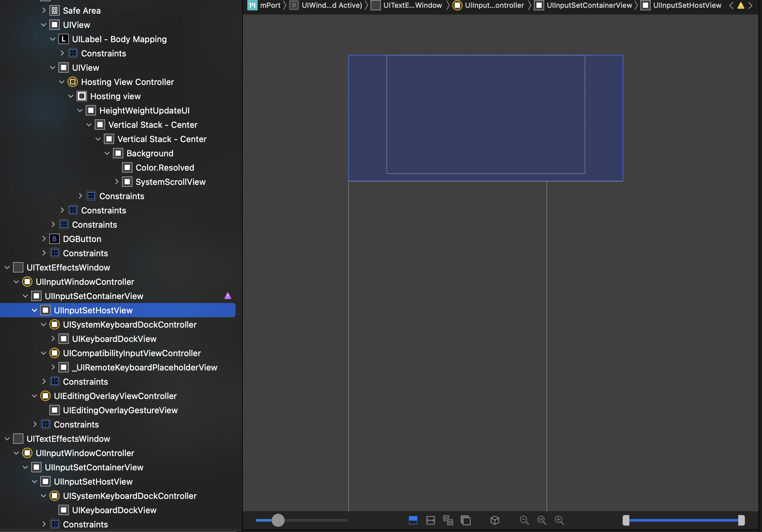The image size is (762, 532).
Task: Click the zoom to actual size magnifier
Action: (542, 520)
